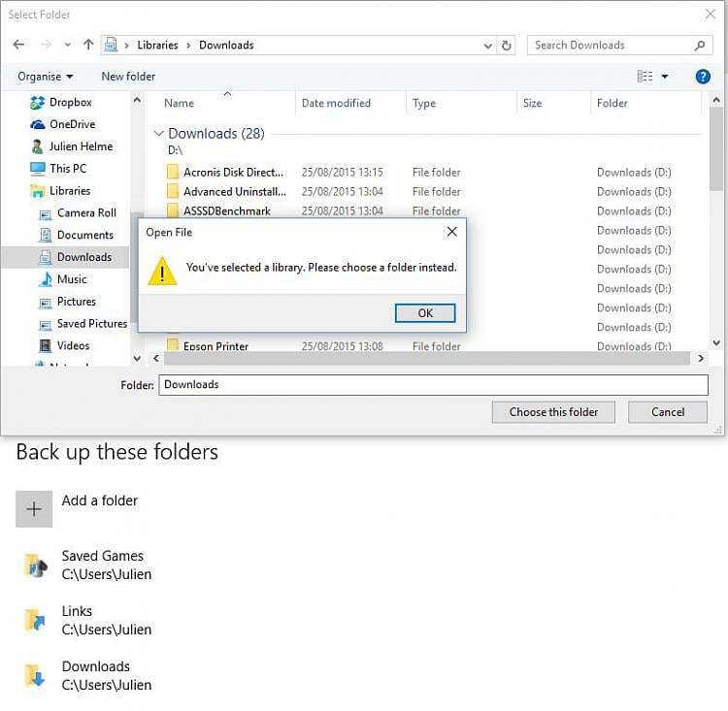Click Libraries in the address breadcrumb
Image resolution: width=728 pixels, height=711 pixels.
pos(157,45)
